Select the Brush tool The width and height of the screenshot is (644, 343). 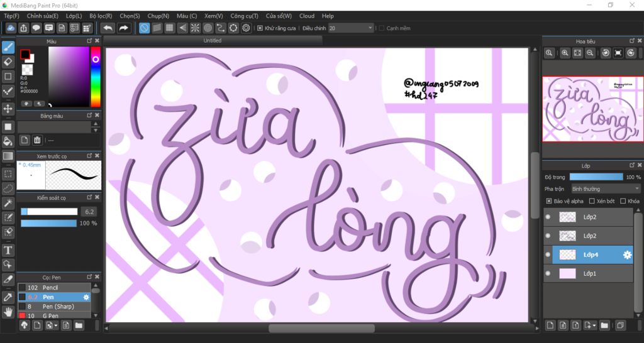pyautogui.click(x=8, y=47)
